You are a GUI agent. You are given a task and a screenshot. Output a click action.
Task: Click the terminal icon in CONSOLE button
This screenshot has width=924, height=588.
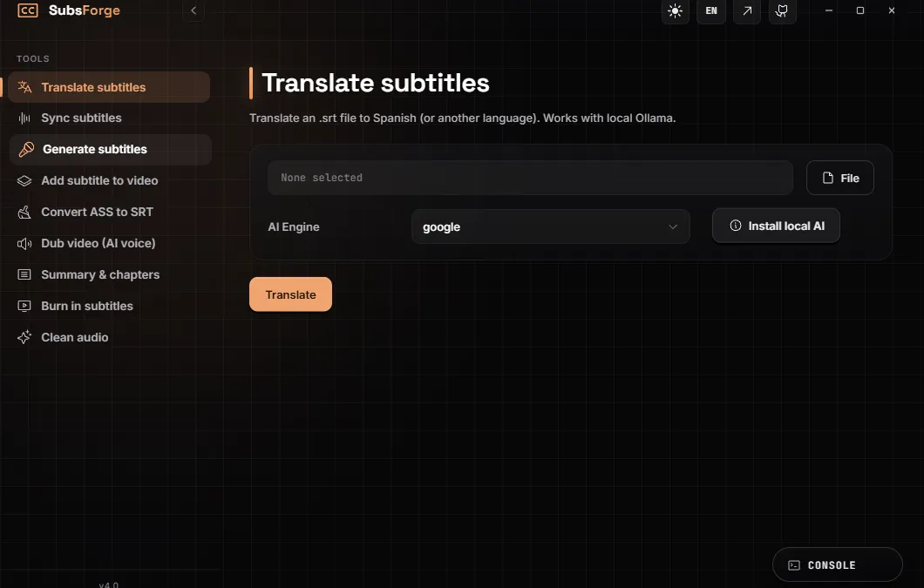pos(794,565)
